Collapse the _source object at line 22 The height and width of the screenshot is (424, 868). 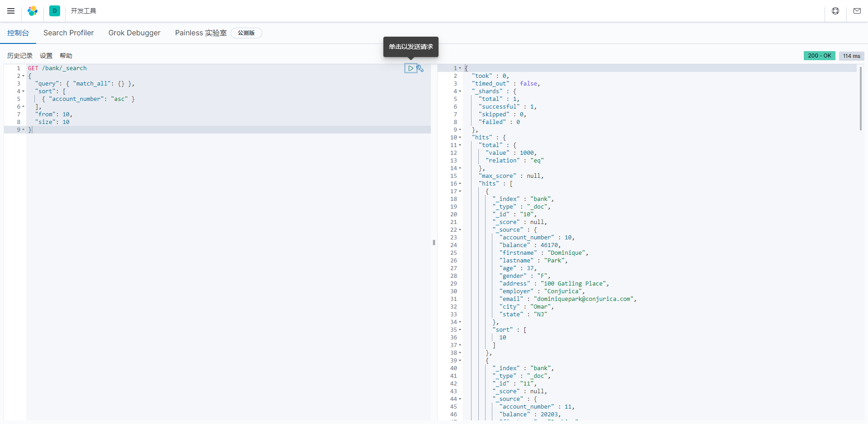click(x=460, y=230)
